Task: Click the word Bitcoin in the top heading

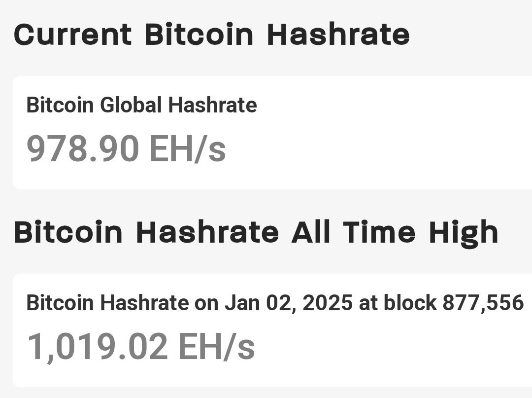Action: [199, 35]
